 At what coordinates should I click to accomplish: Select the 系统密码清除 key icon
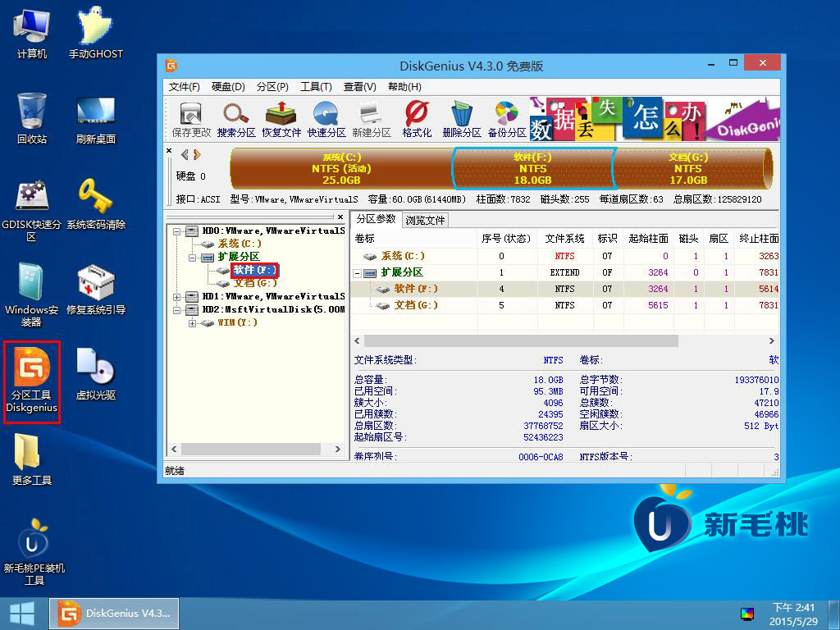coord(96,204)
